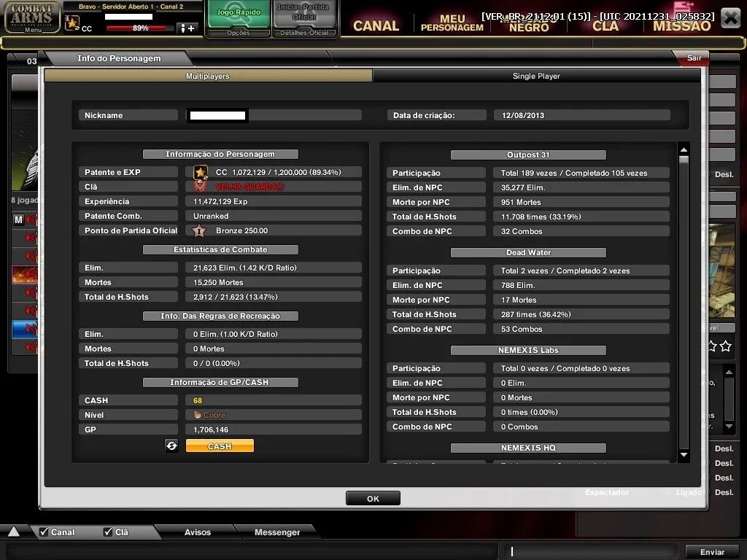Click the 21,623 Elim. K/D value

pyautogui.click(x=245, y=268)
